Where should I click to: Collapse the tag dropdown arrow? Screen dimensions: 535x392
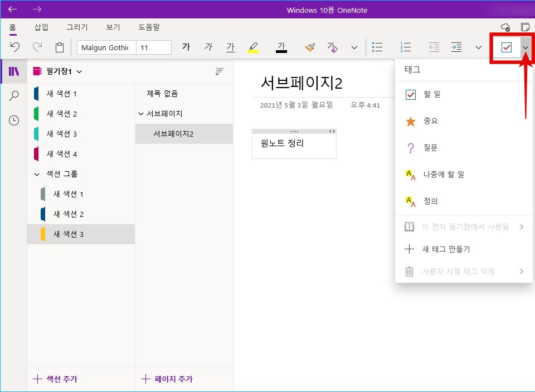pyautogui.click(x=526, y=47)
